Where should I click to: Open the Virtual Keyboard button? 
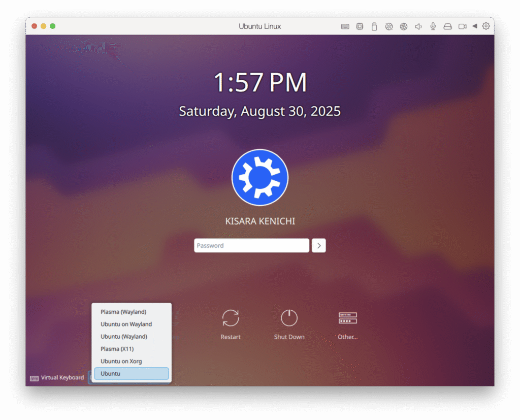click(57, 378)
